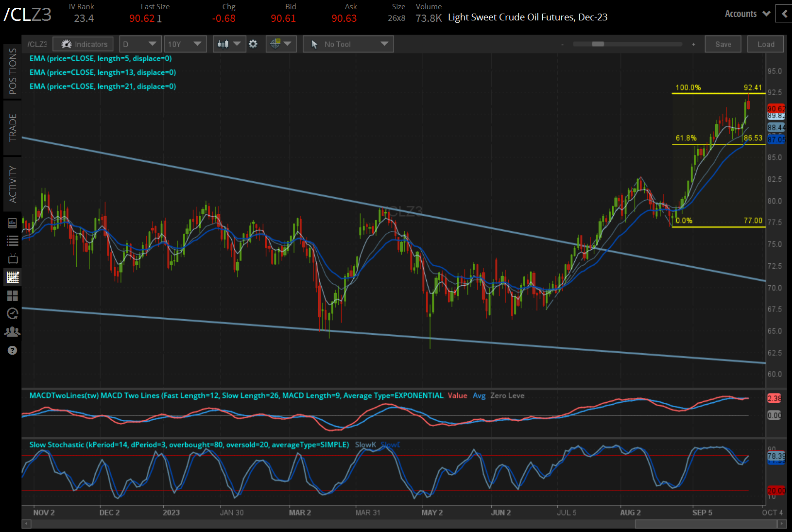Open the help question mark icon
The width and height of the screenshot is (792, 532).
pyautogui.click(x=13, y=350)
